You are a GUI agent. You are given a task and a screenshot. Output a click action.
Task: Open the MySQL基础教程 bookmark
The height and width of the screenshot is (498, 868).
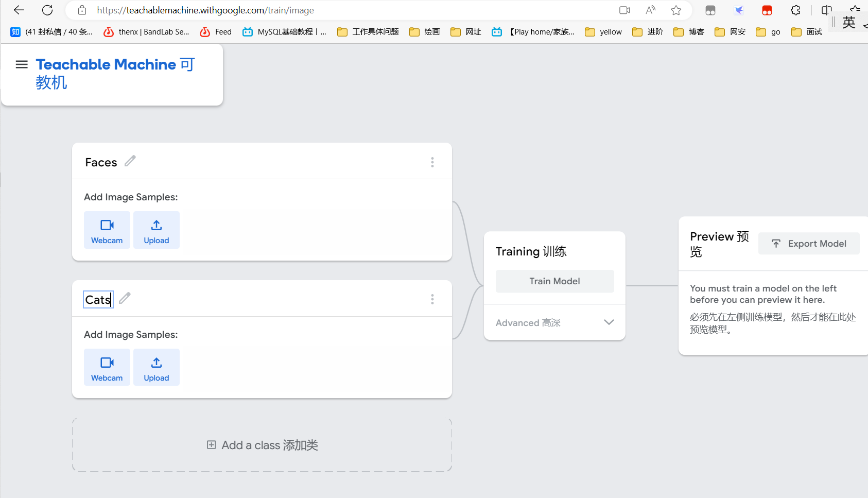tap(285, 32)
